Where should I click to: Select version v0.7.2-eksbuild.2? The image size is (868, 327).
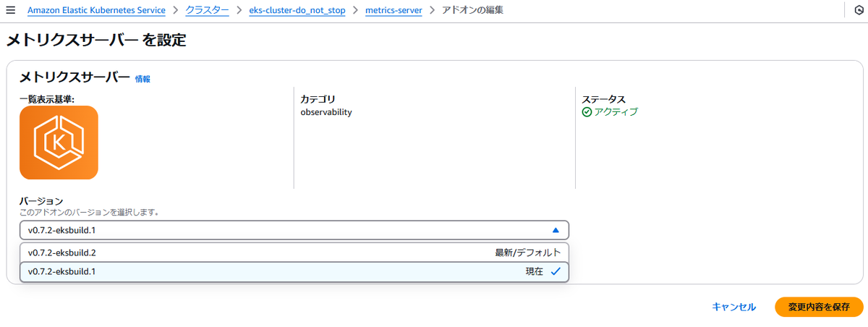294,252
